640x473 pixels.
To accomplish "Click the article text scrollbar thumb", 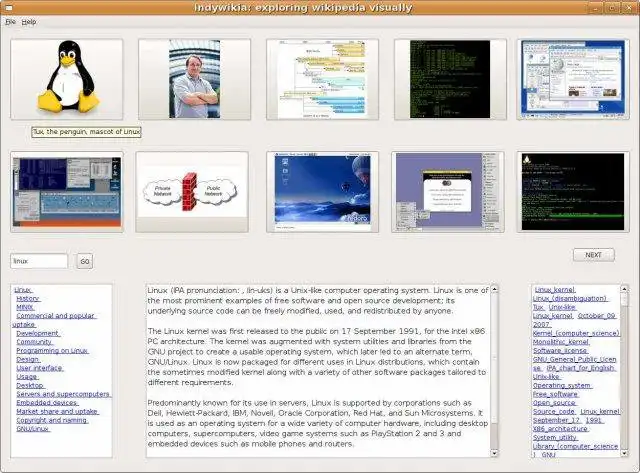I will tap(494, 359).
